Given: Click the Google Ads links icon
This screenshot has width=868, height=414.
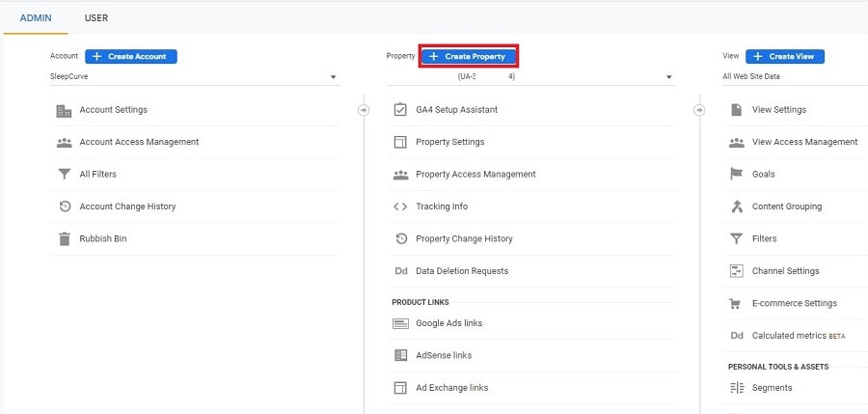Looking at the screenshot, I should pyautogui.click(x=400, y=323).
